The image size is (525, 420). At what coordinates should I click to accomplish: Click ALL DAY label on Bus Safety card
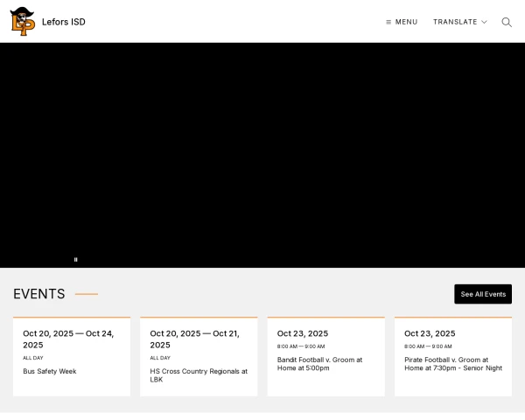click(33, 358)
